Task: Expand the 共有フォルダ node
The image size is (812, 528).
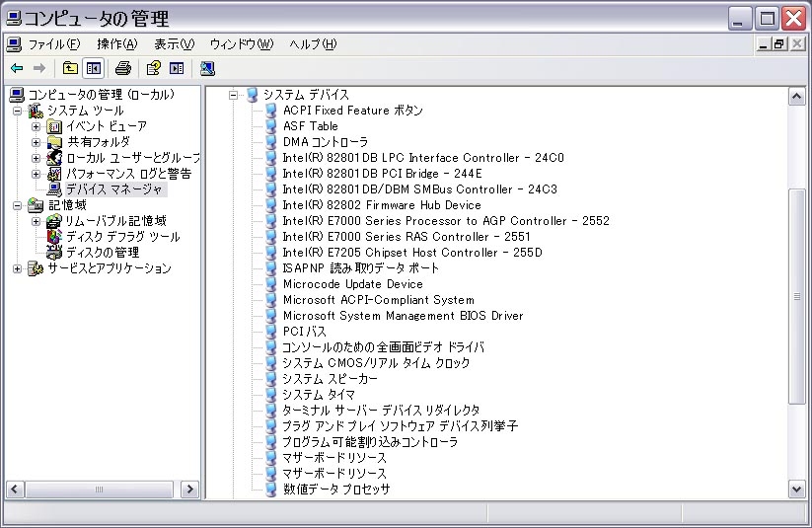Action: pyautogui.click(x=36, y=142)
